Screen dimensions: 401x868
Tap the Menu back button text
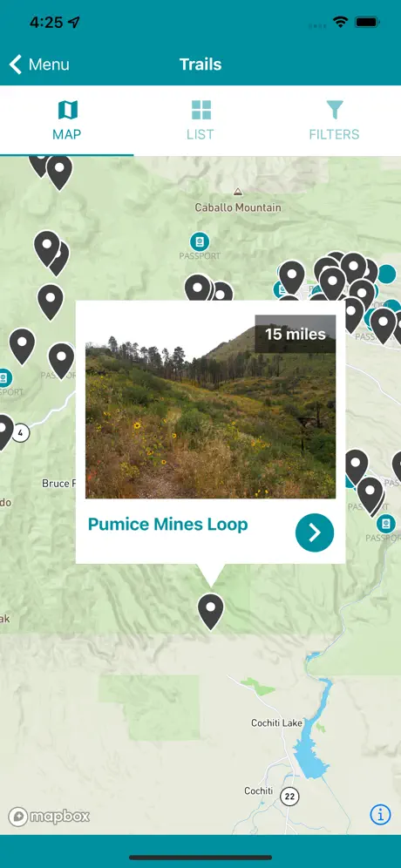pyautogui.click(x=49, y=64)
